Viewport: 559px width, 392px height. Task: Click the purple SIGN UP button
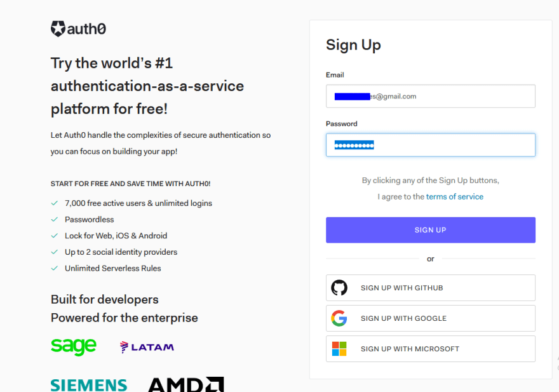click(430, 230)
